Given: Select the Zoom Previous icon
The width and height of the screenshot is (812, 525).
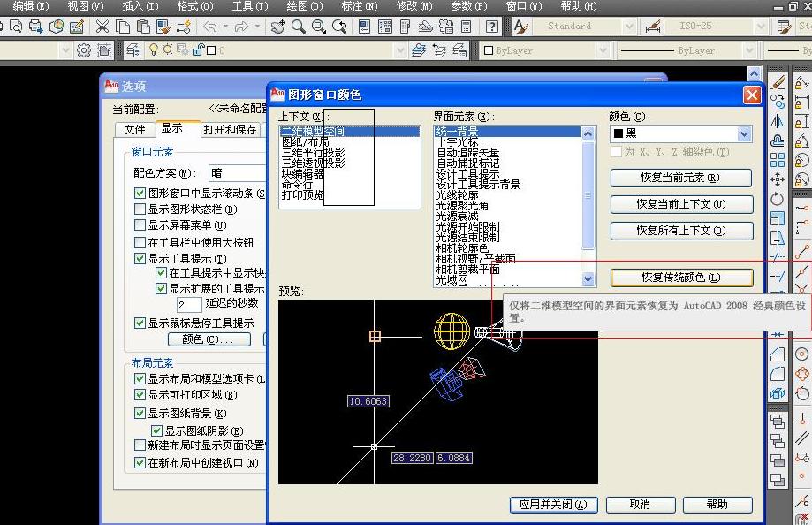Looking at the screenshot, I should click(339, 26).
